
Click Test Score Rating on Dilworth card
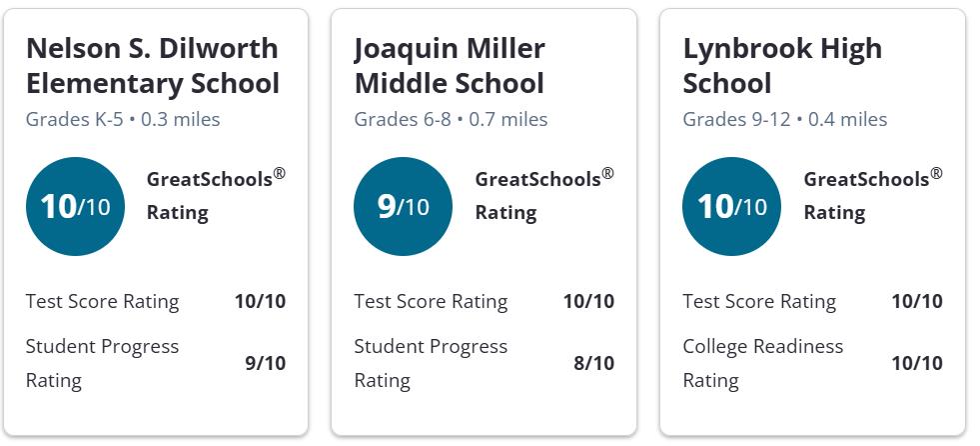(103, 302)
